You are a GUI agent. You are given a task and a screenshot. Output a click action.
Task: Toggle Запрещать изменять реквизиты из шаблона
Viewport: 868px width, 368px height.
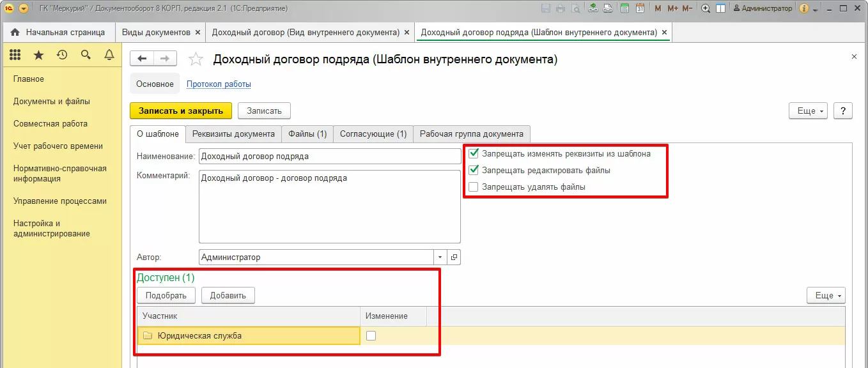pos(473,153)
